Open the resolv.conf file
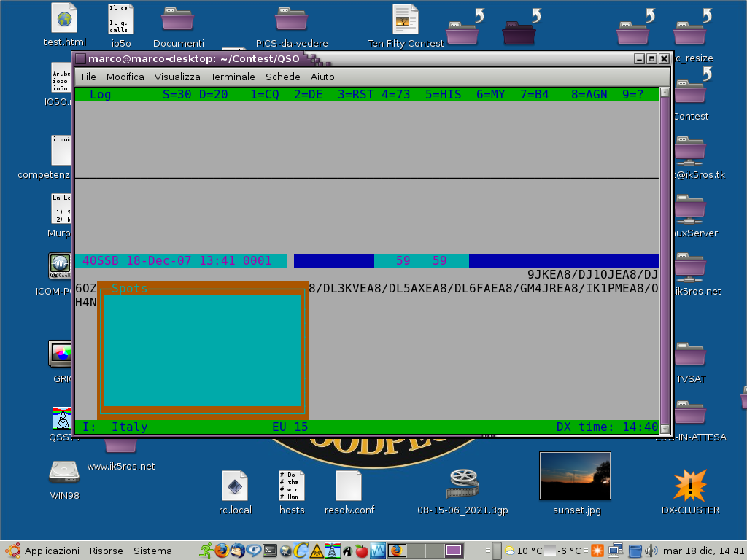The height and width of the screenshot is (560, 747). pyautogui.click(x=349, y=493)
